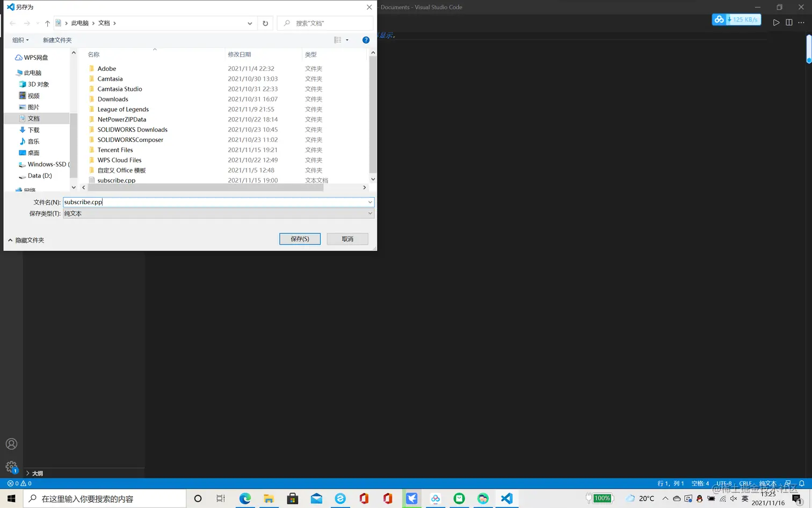812x508 pixels.
Task: Expand the recent locations chevron
Action: pyautogui.click(x=38, y=23)
